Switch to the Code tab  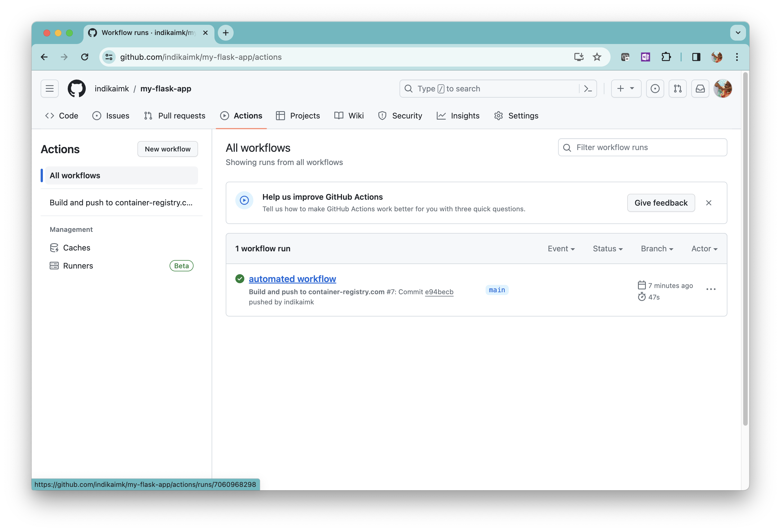(62, 116)
